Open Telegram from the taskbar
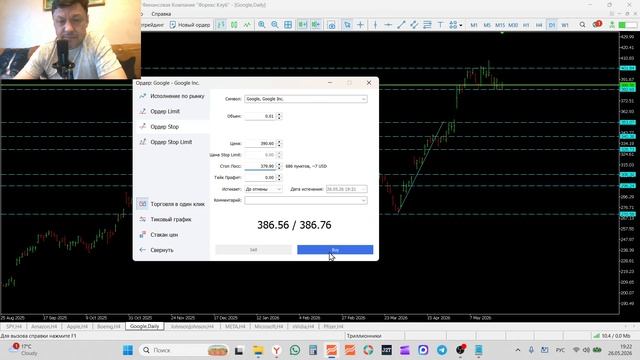The height and width of the screenshot is (360, 640). pyautogui.click(x=442, y=350)
